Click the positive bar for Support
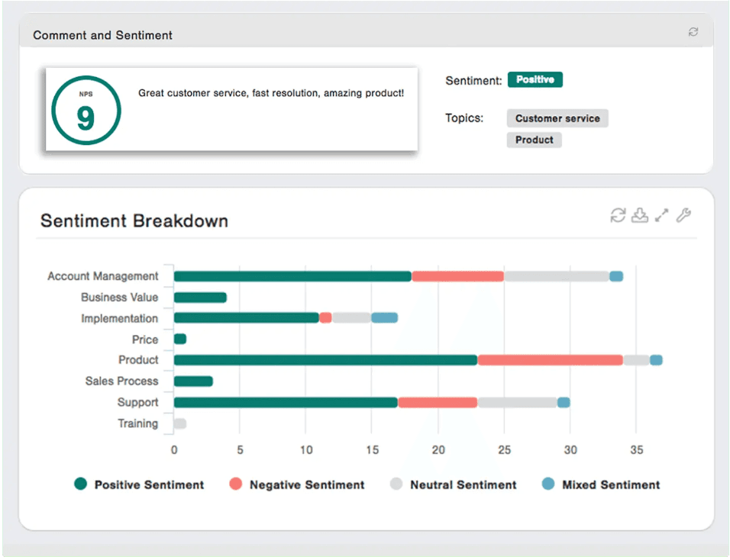Screen dimensions: 730x560 (286, 402)
